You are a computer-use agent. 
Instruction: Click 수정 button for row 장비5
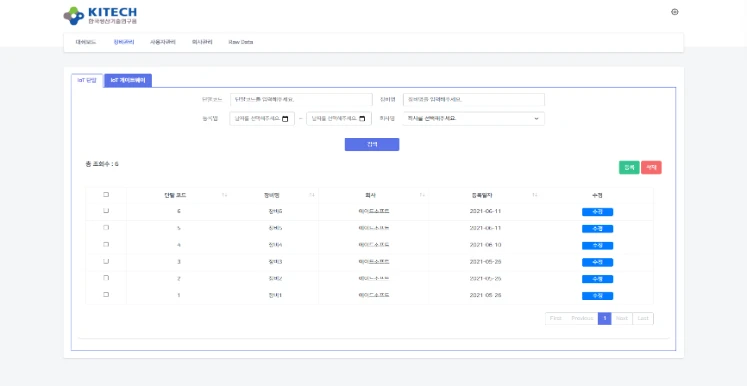pyautogui.click(x=597, y=229)
